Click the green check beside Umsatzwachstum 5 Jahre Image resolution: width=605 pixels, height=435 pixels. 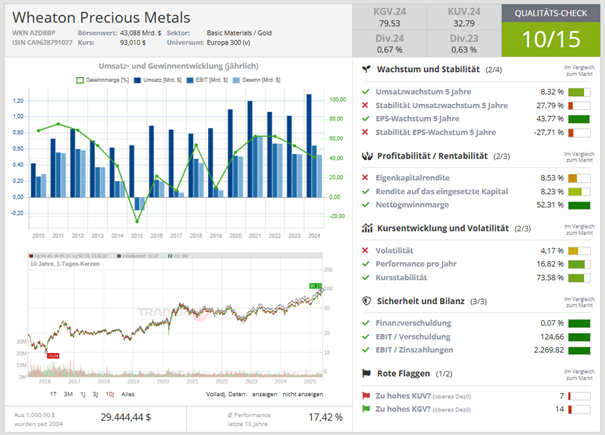pyautogui.click(x=365, y=92)
